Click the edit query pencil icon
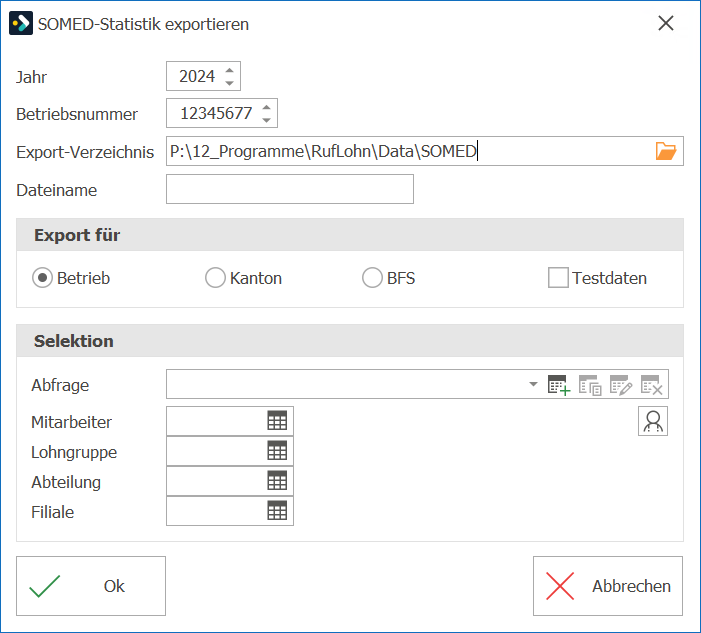The width and height of the screenshot is (701, 633). [x=621, y=385]
